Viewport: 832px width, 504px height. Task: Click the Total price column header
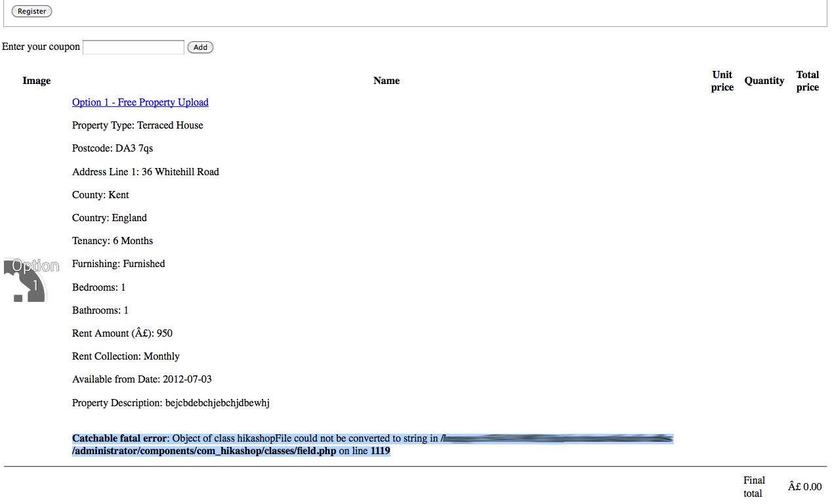808,81
